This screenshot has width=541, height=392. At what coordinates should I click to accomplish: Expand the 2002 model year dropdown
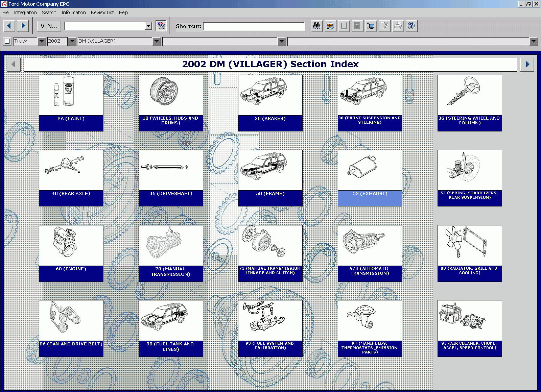(x=72, y=41)
